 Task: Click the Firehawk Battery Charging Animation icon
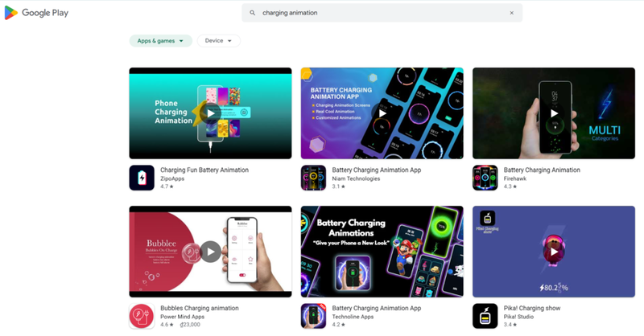[485, 178]
